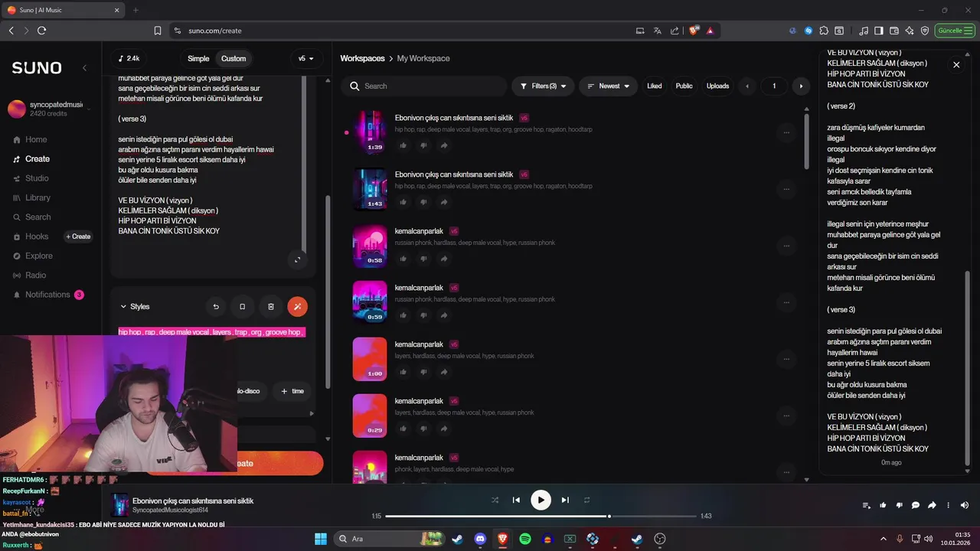Select the Create menu item in sidebar

coord(31,159)
